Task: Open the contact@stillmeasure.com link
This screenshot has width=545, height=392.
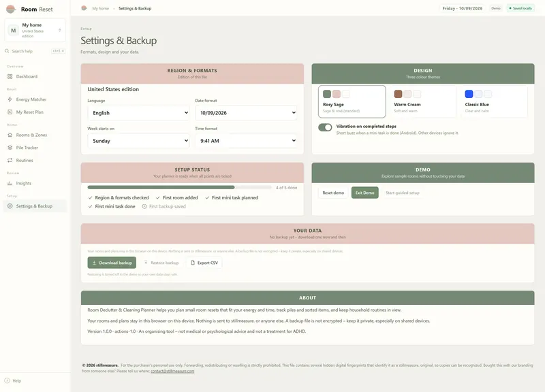Action: click(x=172, y=371)
